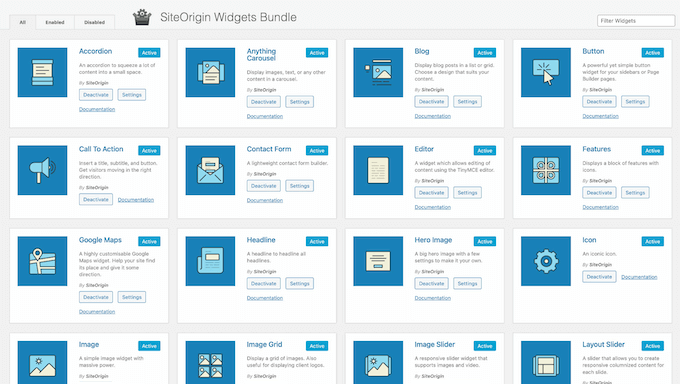Open Button widget Settings
The width and height of the screenshot is (680, 384).
point(635,102)
